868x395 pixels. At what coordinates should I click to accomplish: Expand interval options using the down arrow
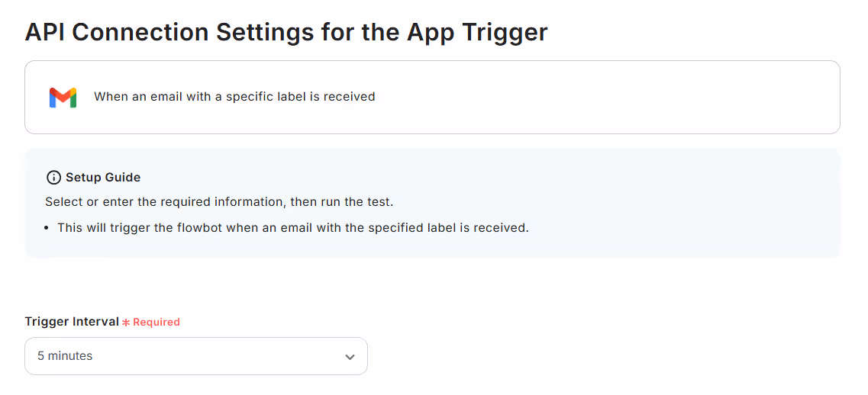pyautogui.click(x=350, y=357)
